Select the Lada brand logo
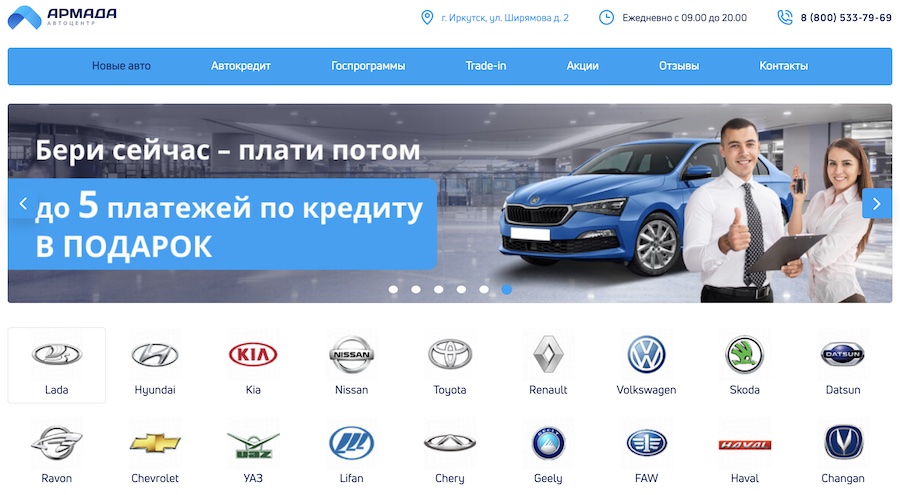This screenshot has width=900, height=495. click(x=56, y=354)
